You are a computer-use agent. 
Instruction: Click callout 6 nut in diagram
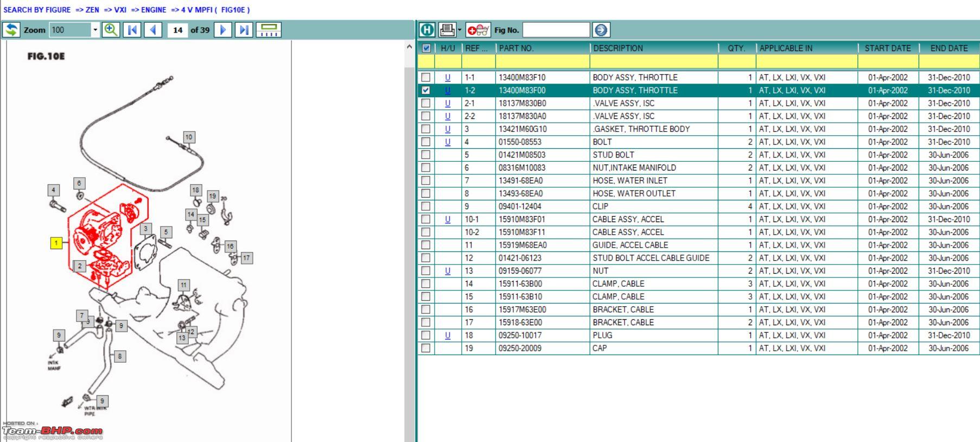pos(79,184)
